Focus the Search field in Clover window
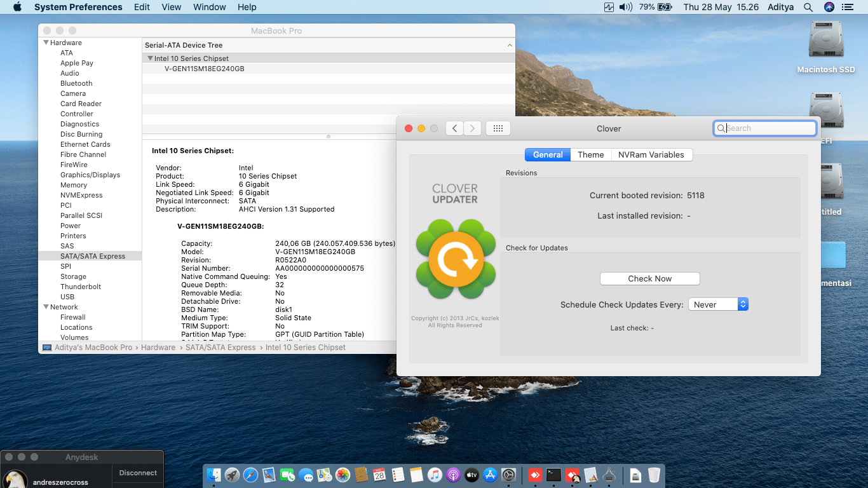This screenshot has width=868, height=488. 765,128
